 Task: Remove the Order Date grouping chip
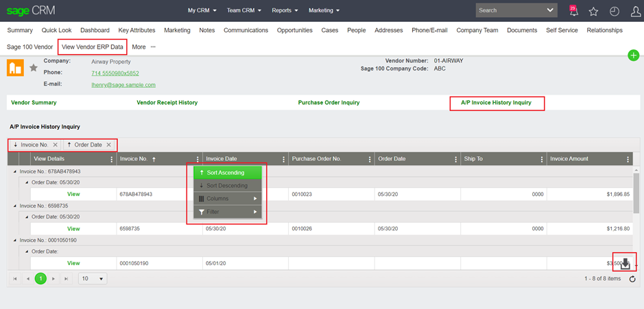[108, 145]
